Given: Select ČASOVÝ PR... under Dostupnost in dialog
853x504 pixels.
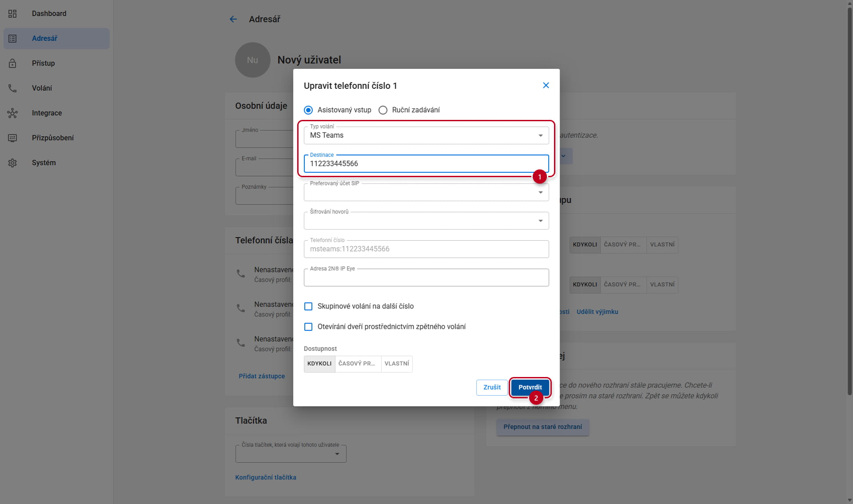Looking at the screenshot, I should [x=358, y=364].
